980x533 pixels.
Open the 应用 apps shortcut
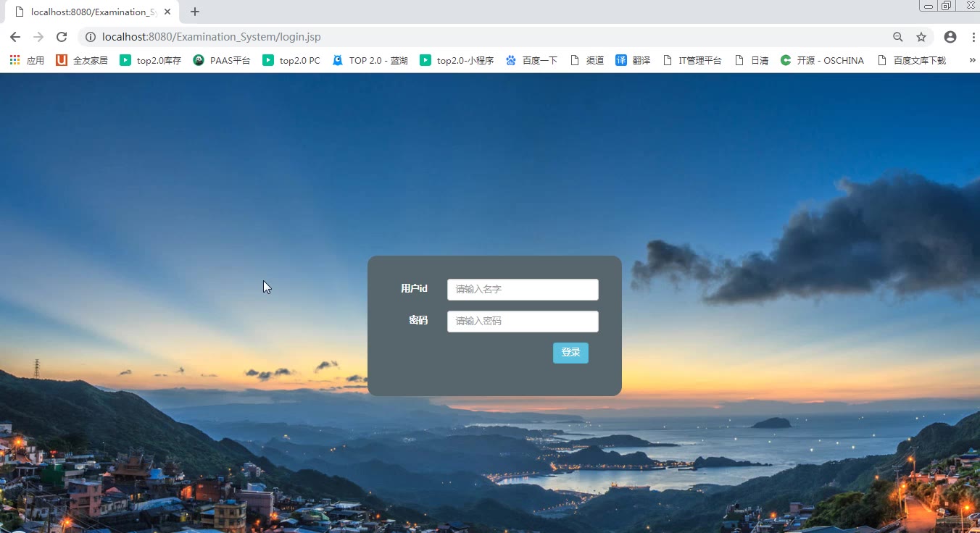pyautogui.click(x=27, y=60)
